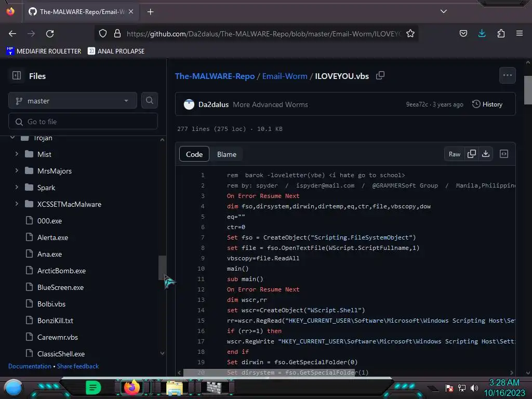Open volume control in system tray
The image size is (532, 399).
(x=474, y=388)
